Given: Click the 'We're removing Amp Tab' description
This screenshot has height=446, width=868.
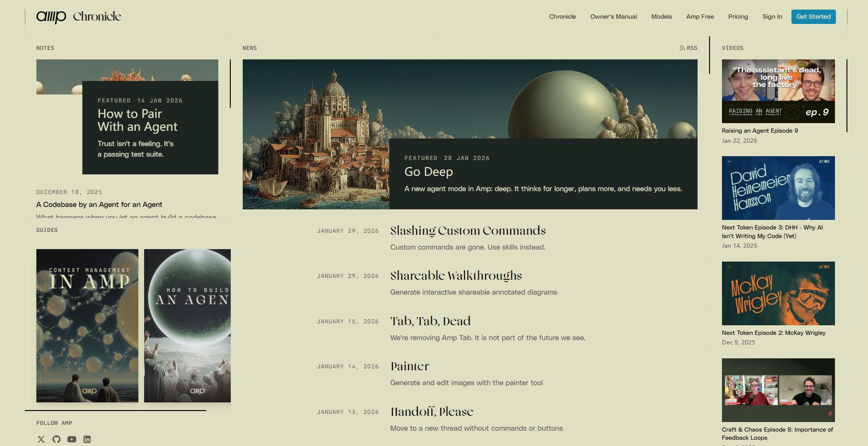Looking at the screenshot, I should pos(488,338).
